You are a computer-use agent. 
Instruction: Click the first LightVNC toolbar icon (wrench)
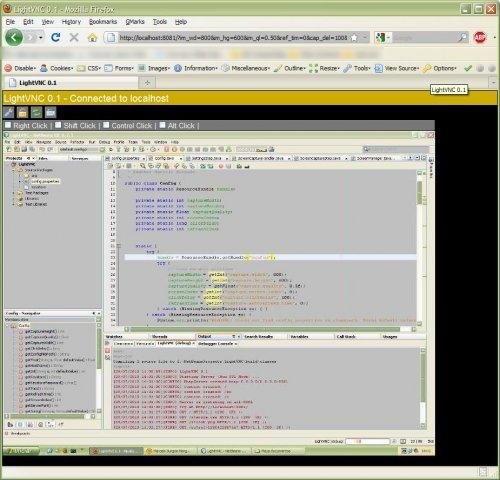pos(9,113)
